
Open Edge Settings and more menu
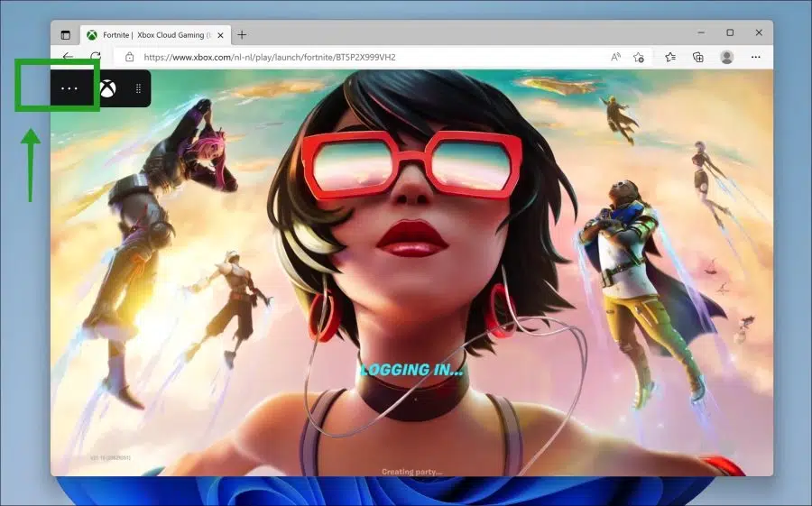pyautogui.click(x=755, y=57)
